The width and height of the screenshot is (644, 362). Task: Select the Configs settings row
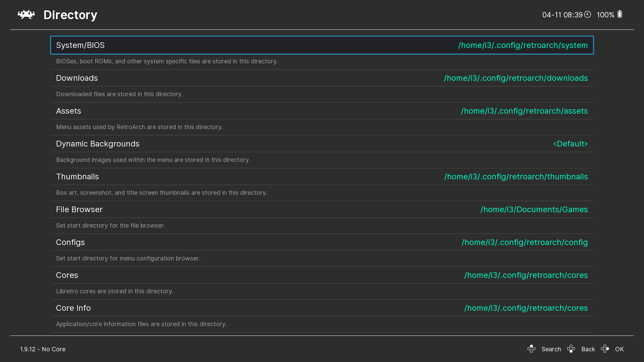click(322, 242)
